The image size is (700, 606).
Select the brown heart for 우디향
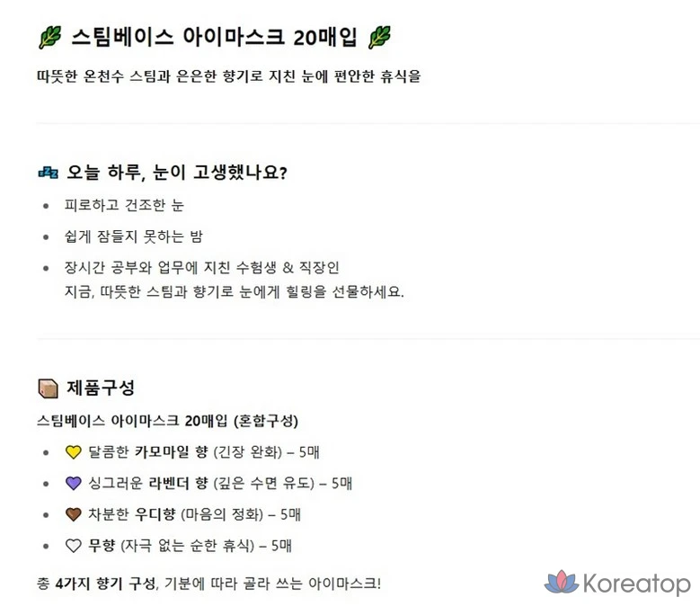point(74,514)
